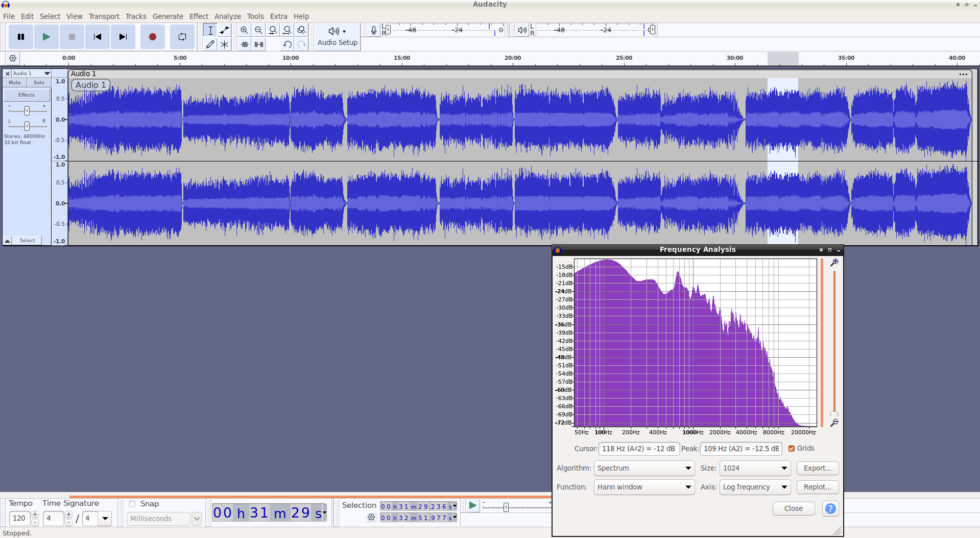Viewport: 980px width, 538px height.
Task: Click the track Select button
Action: pyautogui.click(x=28, y=241)
